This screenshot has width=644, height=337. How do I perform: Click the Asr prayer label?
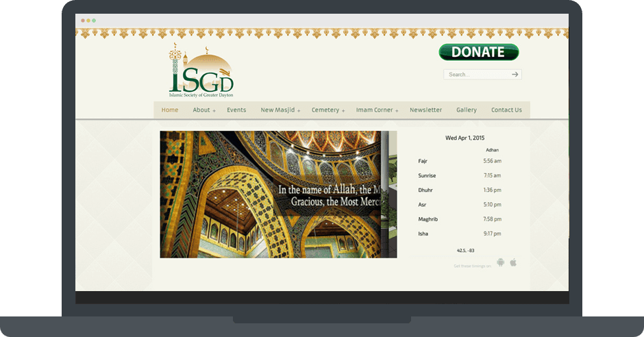click(422, 204)
